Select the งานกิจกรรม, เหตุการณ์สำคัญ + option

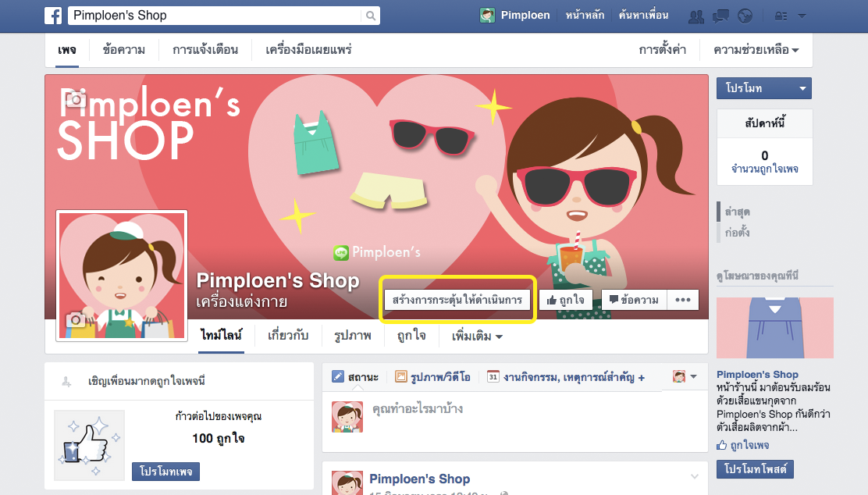566,377
